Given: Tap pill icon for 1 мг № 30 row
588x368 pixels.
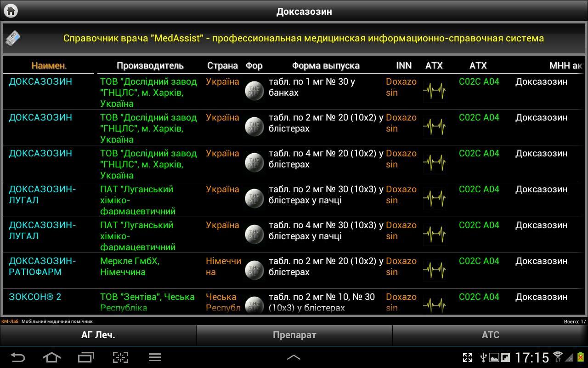Looking at the screenshot, I should tap(254, 90).
